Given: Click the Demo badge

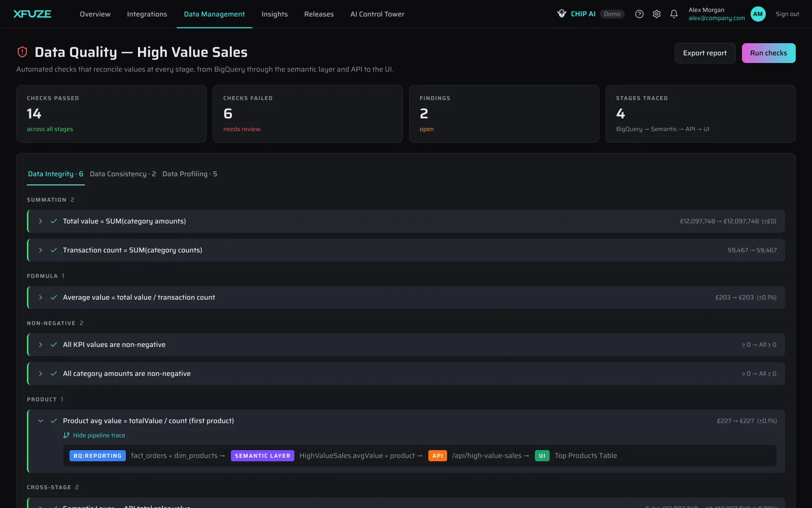Looking at the screenshot, I should [x=612, y=14].
